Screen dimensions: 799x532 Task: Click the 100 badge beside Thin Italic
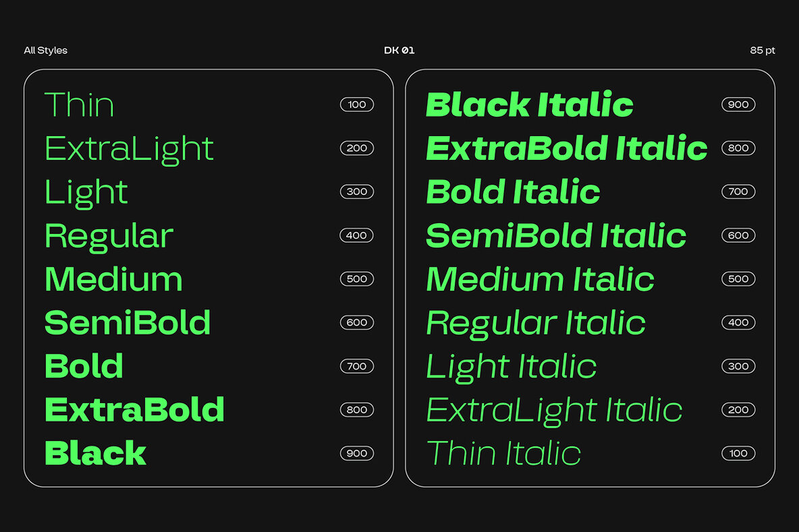738,453
